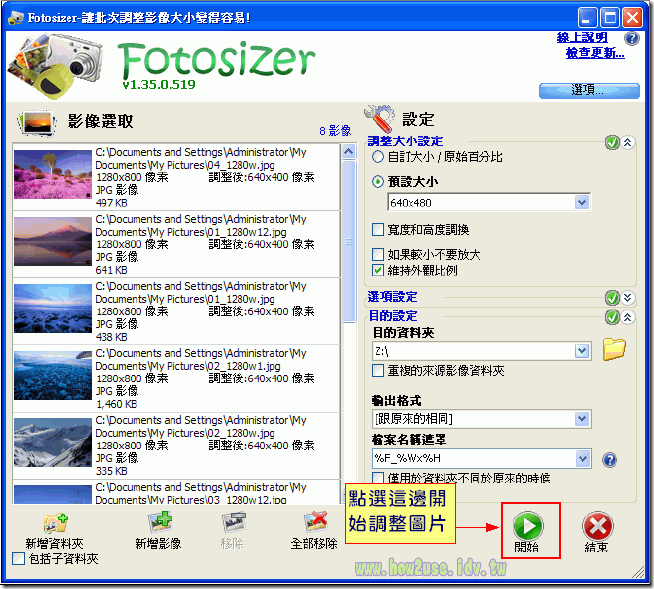654x589 pixels.
Task: Click the image list scrollbar thumb
Action: tap(349, 242)
